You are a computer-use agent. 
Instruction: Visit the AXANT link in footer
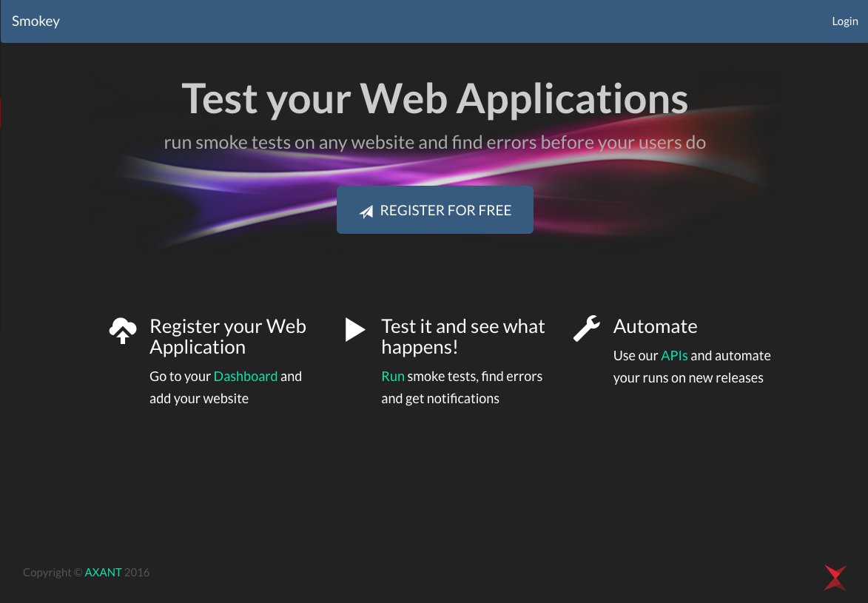[103, 573]
